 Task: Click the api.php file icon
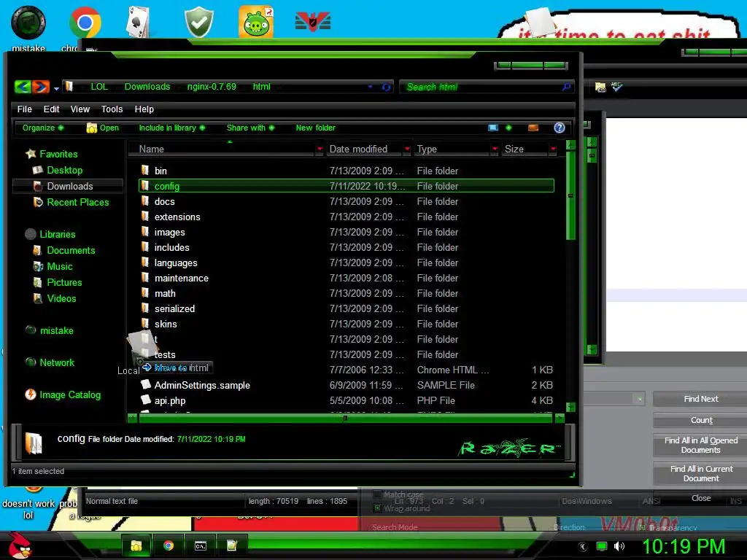[145, 400]
